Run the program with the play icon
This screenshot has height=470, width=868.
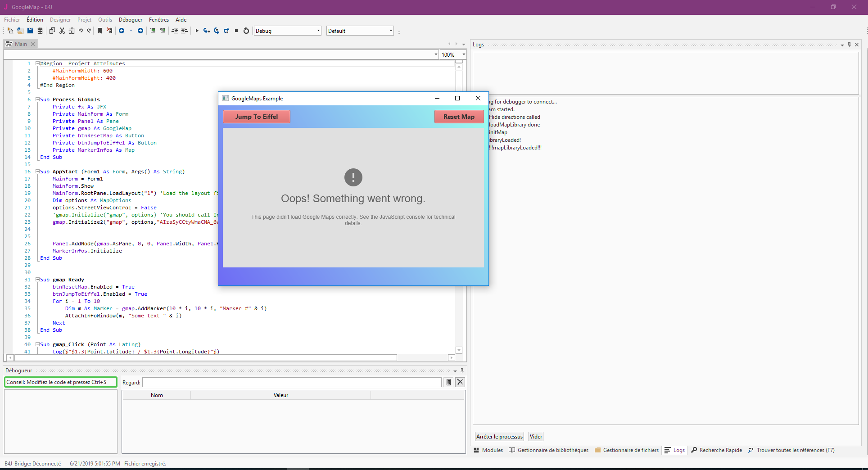coord(197,31)
